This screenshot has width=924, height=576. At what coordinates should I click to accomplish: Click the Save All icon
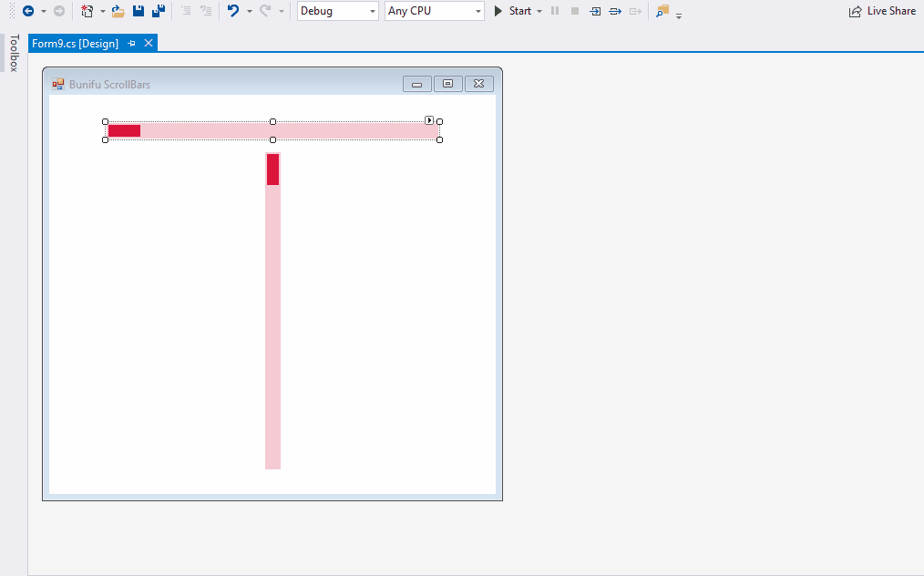pos(159,11)
